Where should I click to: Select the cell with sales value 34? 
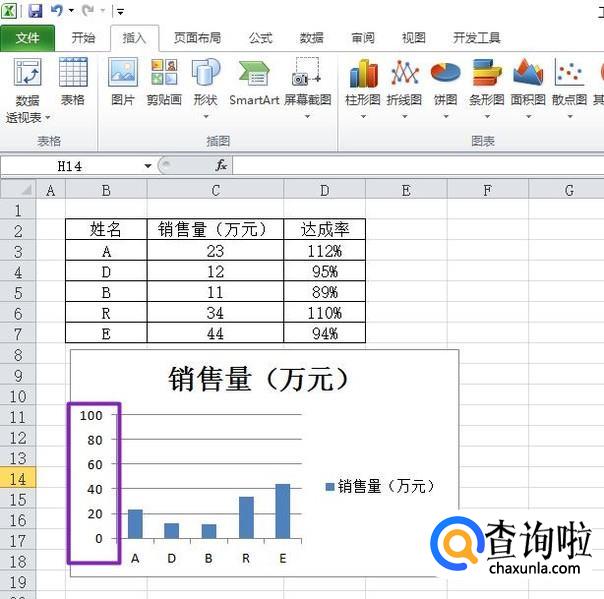(215, 312)
